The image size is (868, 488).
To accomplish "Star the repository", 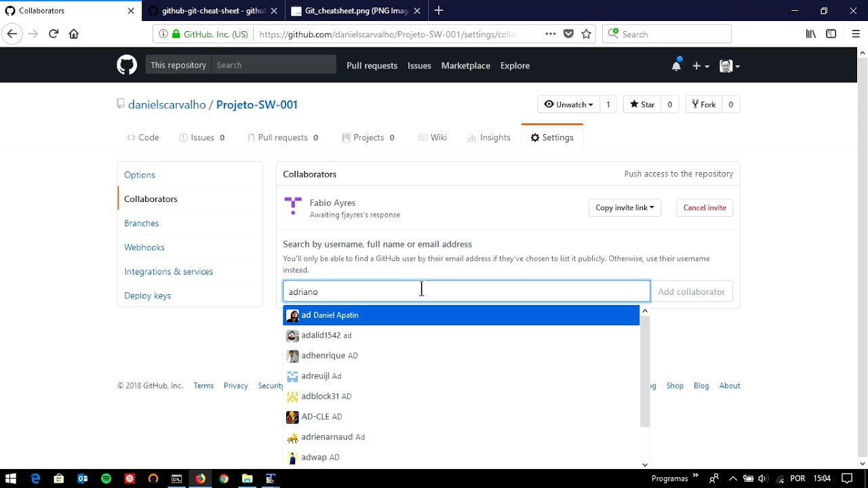I will coord(642,104).
